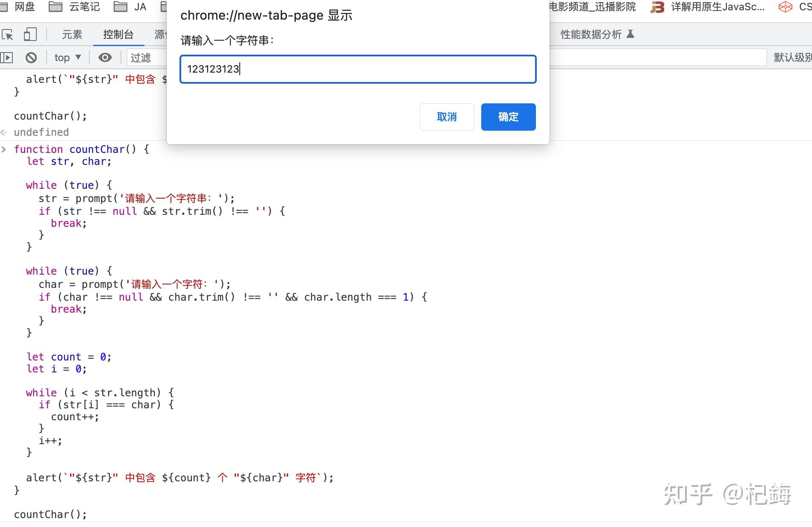Viewport: 812px width, 527px height.
Task: Open the 电影频道_迅播影院 bookmark
Action: click(x=592, y=7)
